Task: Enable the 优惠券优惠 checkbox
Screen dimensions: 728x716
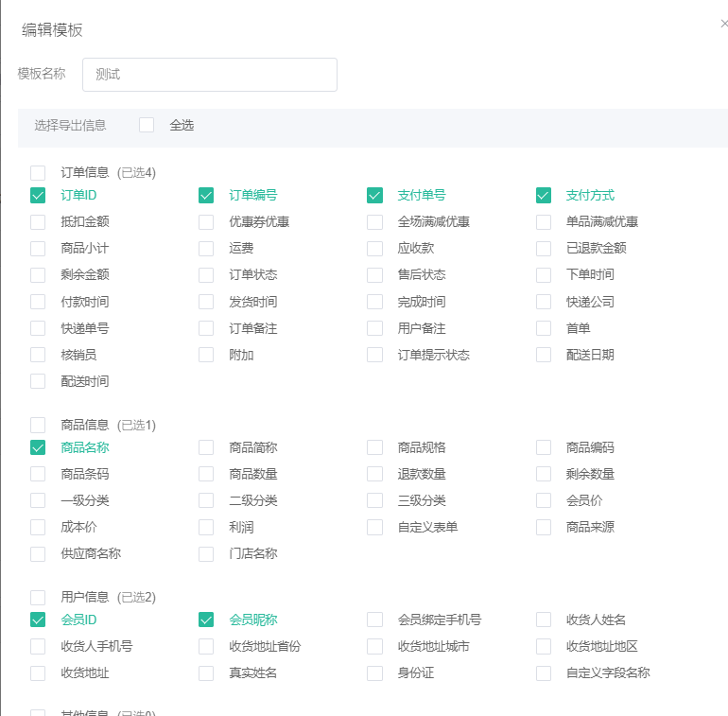Action: [x=206, y=222]
